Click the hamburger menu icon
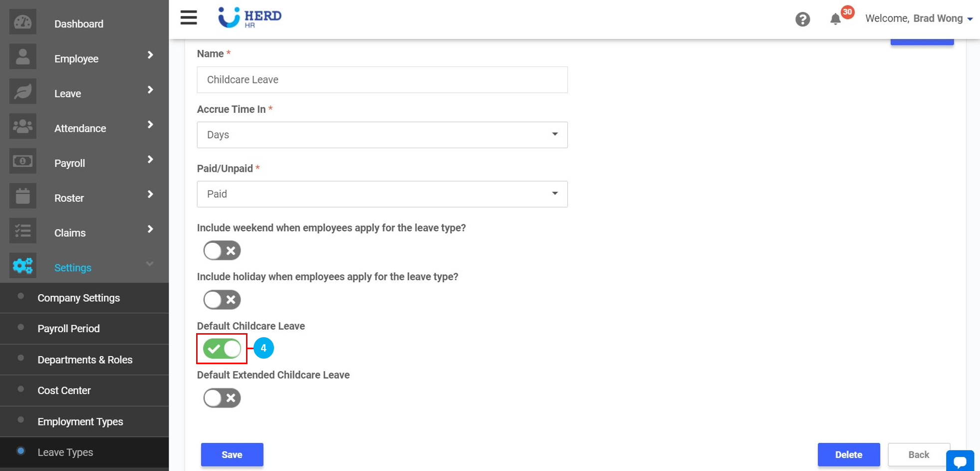980x471 pixels. (189, 17)
